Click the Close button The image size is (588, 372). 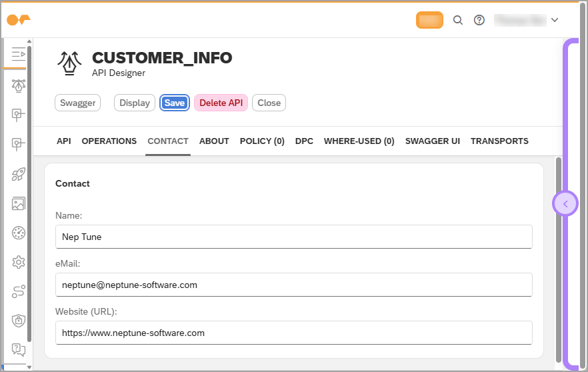[269, 103]
